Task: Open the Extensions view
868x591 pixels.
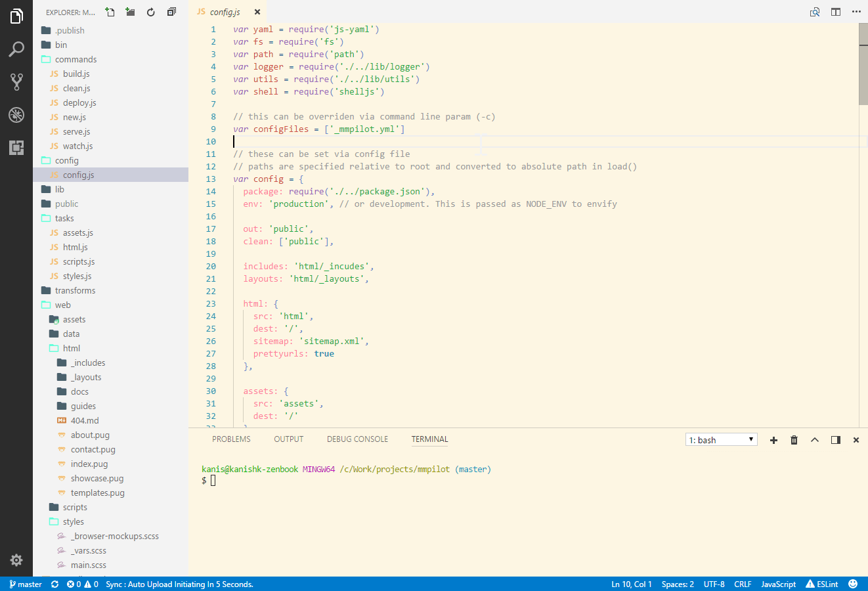Action: [x=16, y=148]
